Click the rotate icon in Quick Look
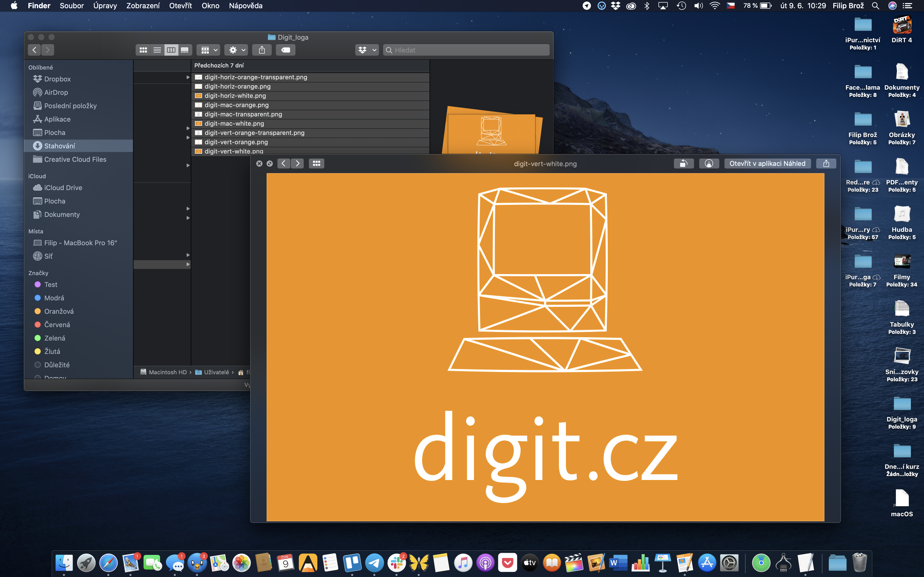 point(683,164)
